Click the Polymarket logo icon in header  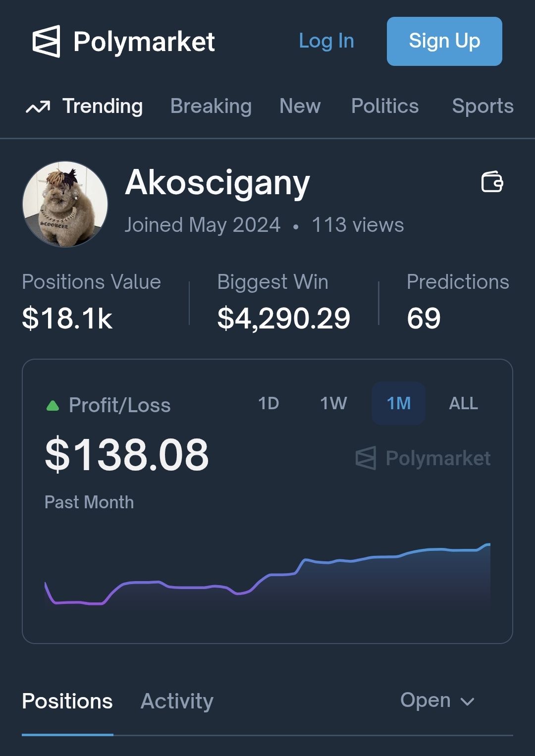click(x=47, y=41)
